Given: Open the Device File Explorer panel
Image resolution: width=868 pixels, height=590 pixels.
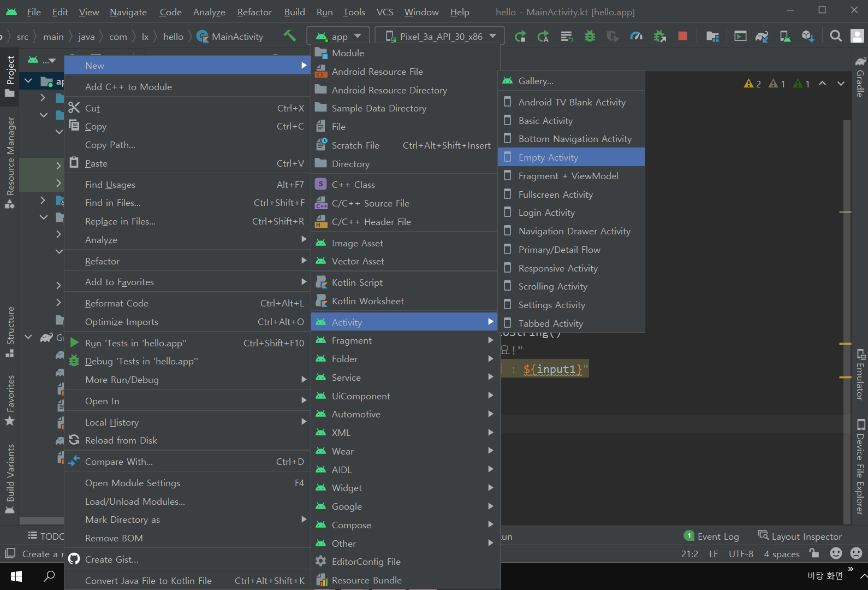Looking at the screenshot, I should pyautogui.click(x=860, y=467).
